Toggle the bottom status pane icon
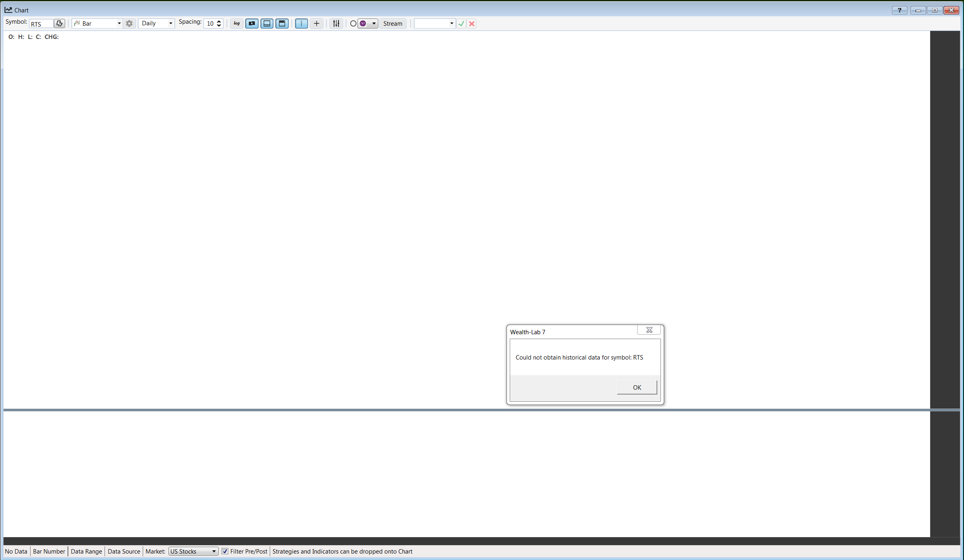This screenshot has width=964, height=560. pos(267,24)
